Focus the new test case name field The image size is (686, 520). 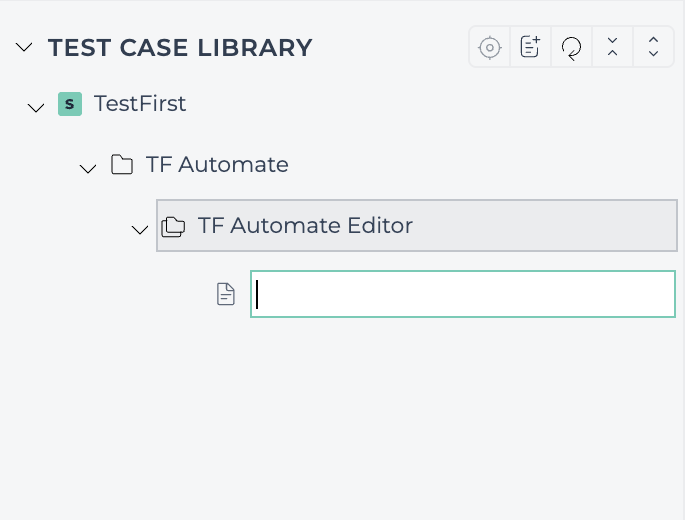click(x=463, y=294)
